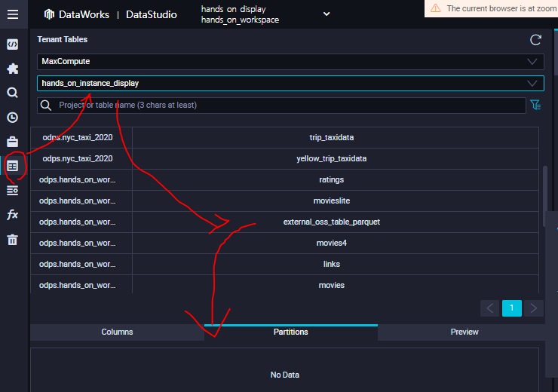558x392 pixels.
Task: Select the yellow_trip_taxidata table row
Action: pos(285,158)
